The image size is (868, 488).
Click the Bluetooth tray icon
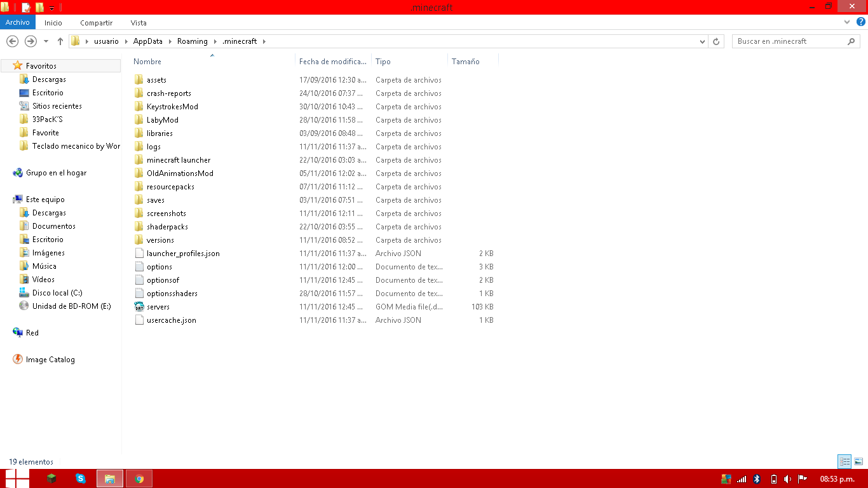757,479
